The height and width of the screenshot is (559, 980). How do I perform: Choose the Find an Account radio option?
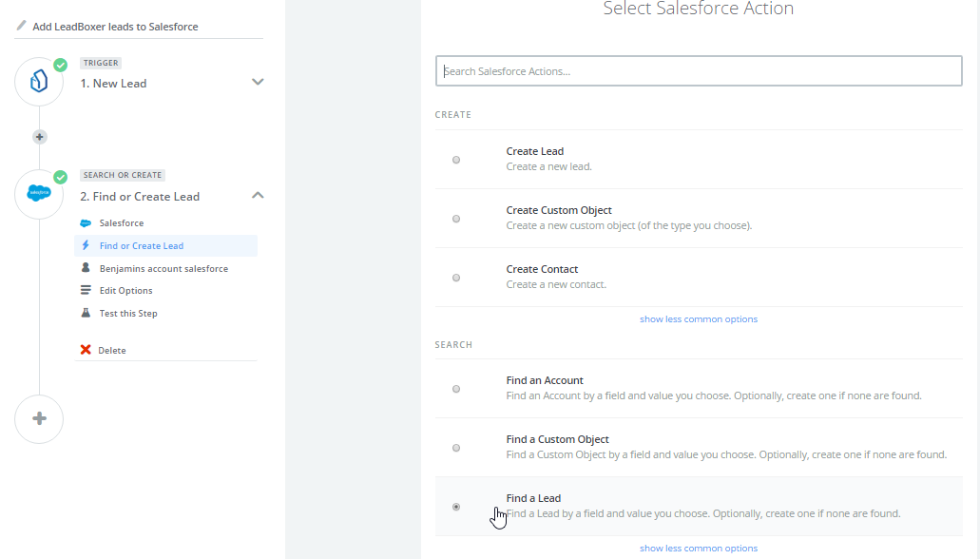[456, 389]
